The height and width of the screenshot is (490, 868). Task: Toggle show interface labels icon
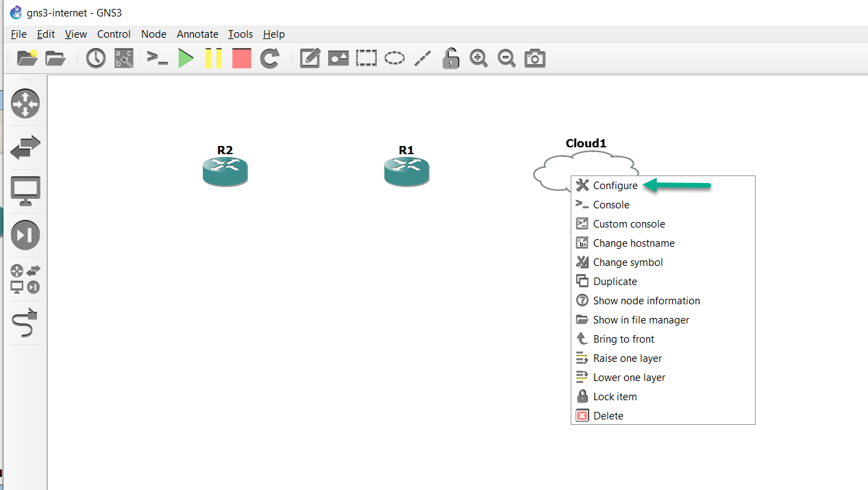tap(124, 58)
